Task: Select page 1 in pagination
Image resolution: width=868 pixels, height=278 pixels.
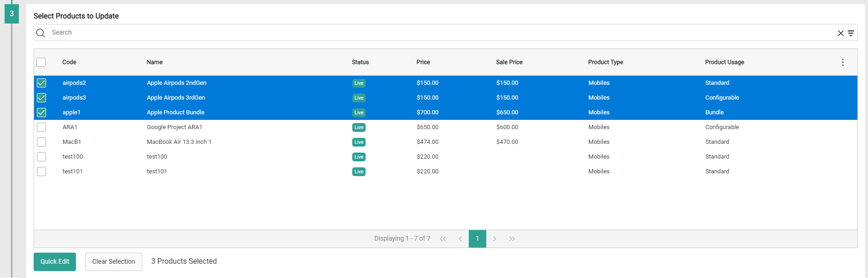Action: (478, 239)
